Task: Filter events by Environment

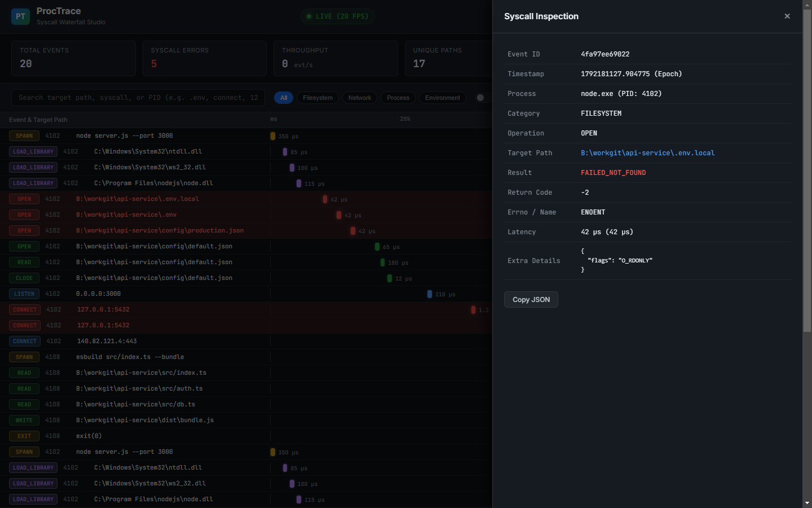Action: coord(443,98)
